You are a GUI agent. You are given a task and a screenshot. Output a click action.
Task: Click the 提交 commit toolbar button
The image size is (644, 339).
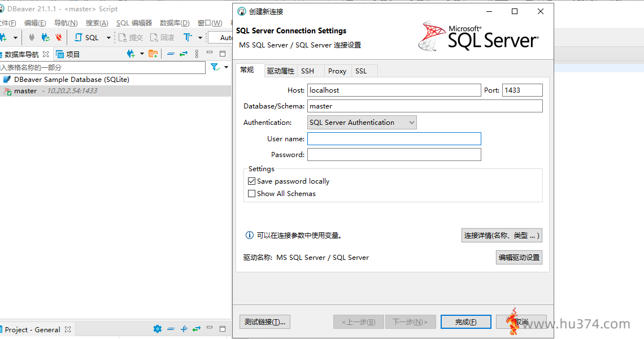[130, 38]
